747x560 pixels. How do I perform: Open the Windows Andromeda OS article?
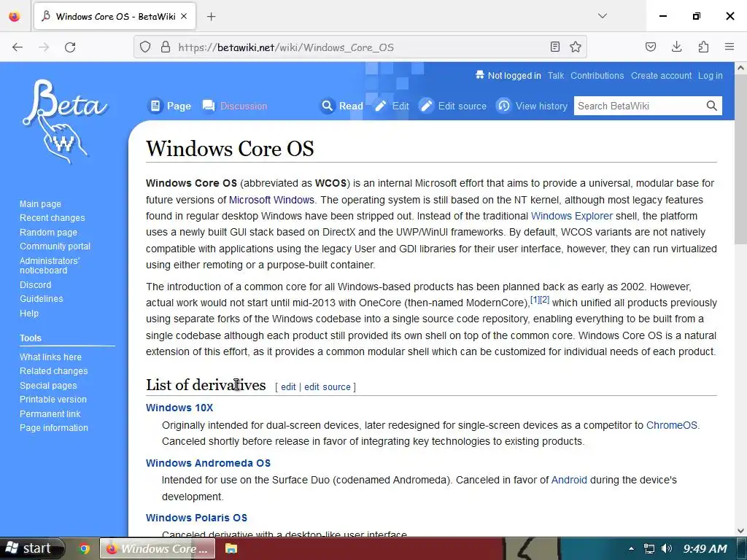tap(208, 463)
